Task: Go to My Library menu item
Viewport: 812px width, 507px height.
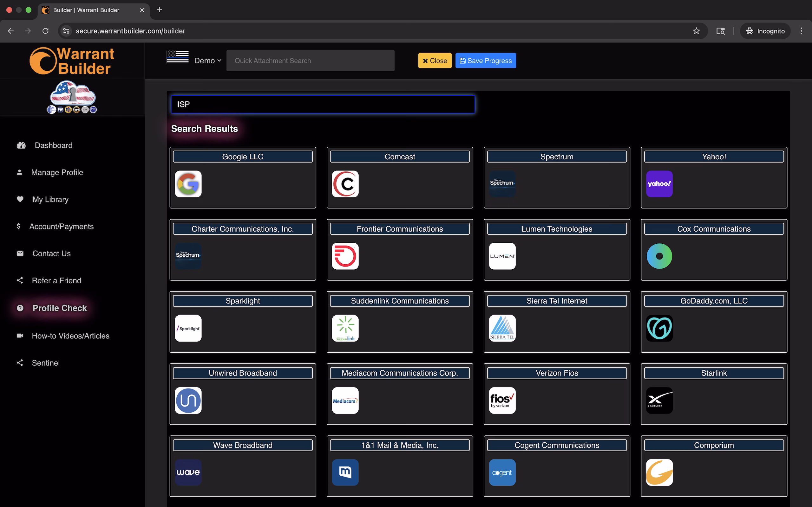Action: tap(50, 200)
